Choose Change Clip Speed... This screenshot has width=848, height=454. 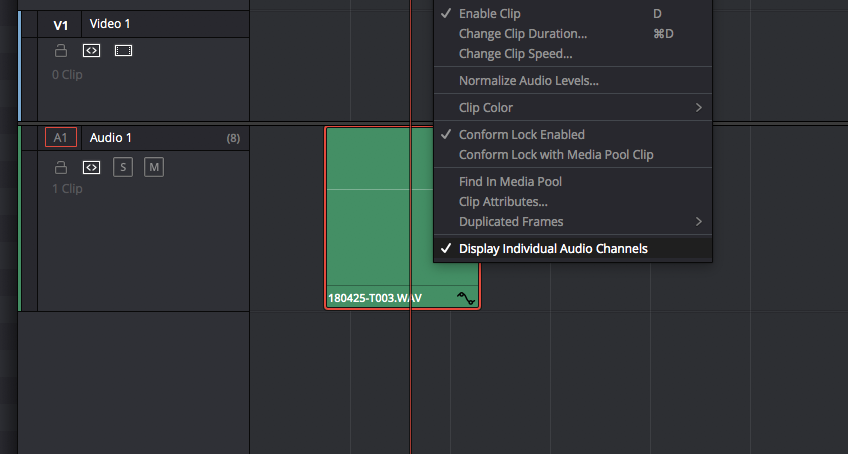(x=573, y=54)
